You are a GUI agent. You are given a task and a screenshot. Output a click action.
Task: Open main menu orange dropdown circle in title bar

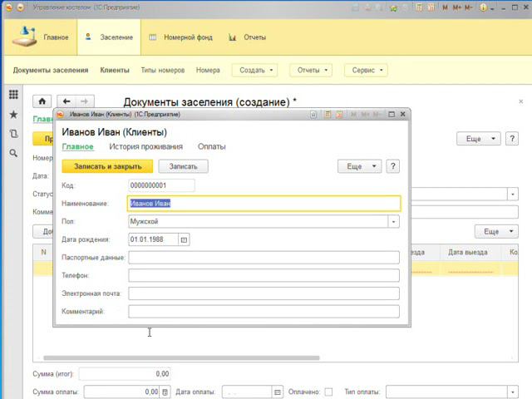pos(21,7)
